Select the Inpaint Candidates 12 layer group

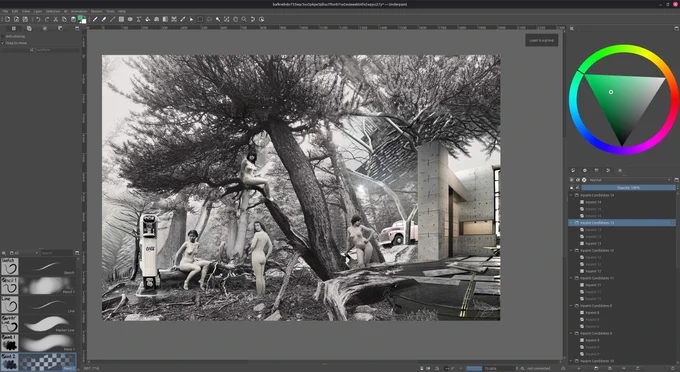pos(622,250)
